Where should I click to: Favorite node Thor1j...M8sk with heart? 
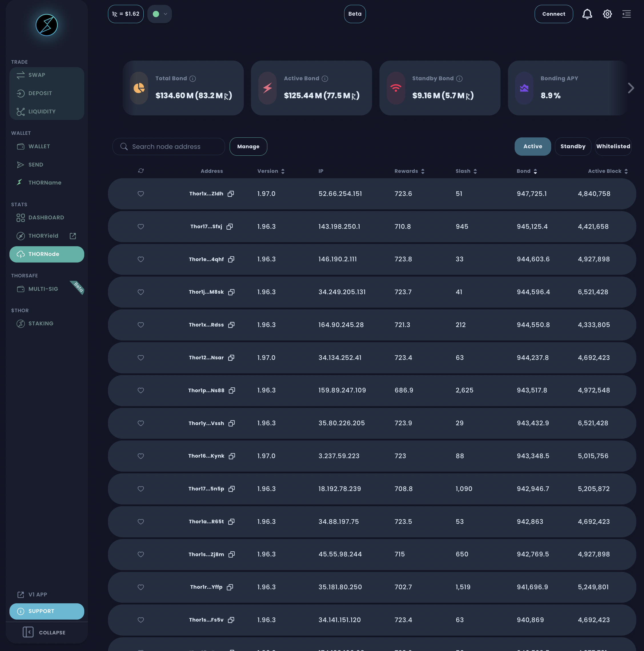click(x=141, y=292)
